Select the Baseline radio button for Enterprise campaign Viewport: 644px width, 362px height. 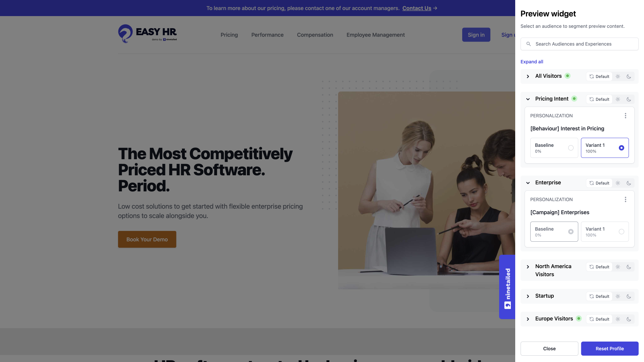click(571, 231)
